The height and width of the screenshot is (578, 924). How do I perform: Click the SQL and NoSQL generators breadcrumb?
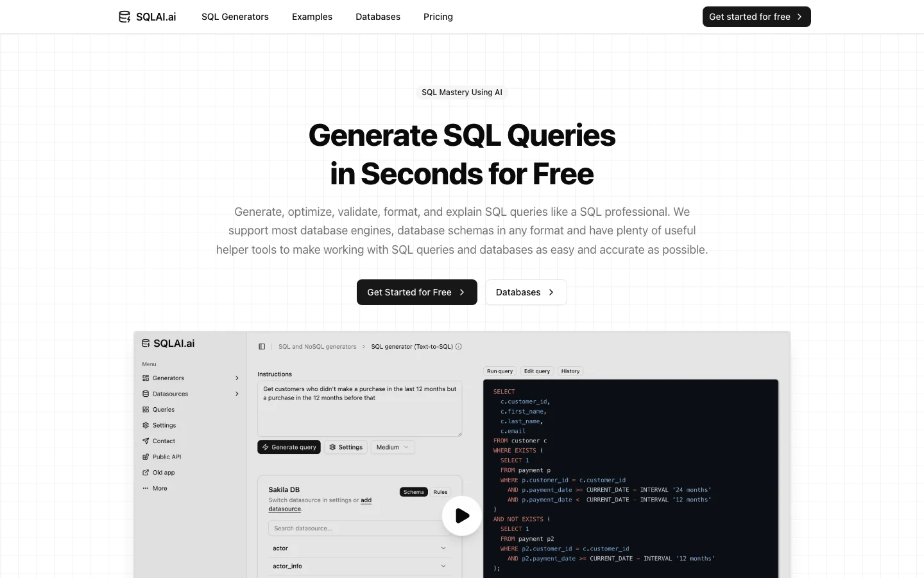pos(317,347)
